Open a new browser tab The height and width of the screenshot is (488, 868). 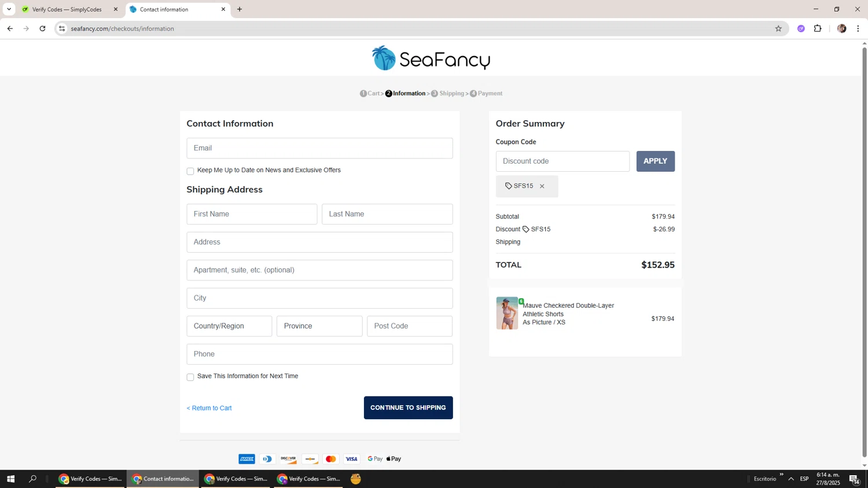(240, 9)
